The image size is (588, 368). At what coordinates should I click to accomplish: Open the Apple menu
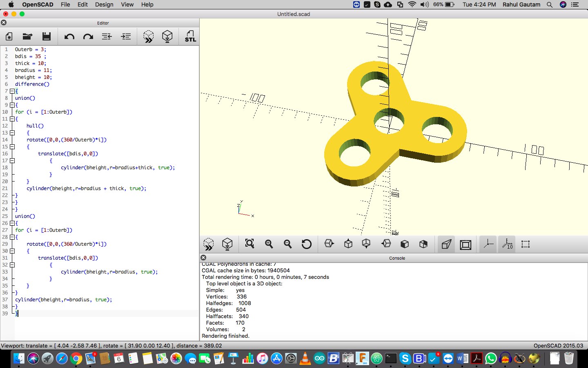click(11, 4)
